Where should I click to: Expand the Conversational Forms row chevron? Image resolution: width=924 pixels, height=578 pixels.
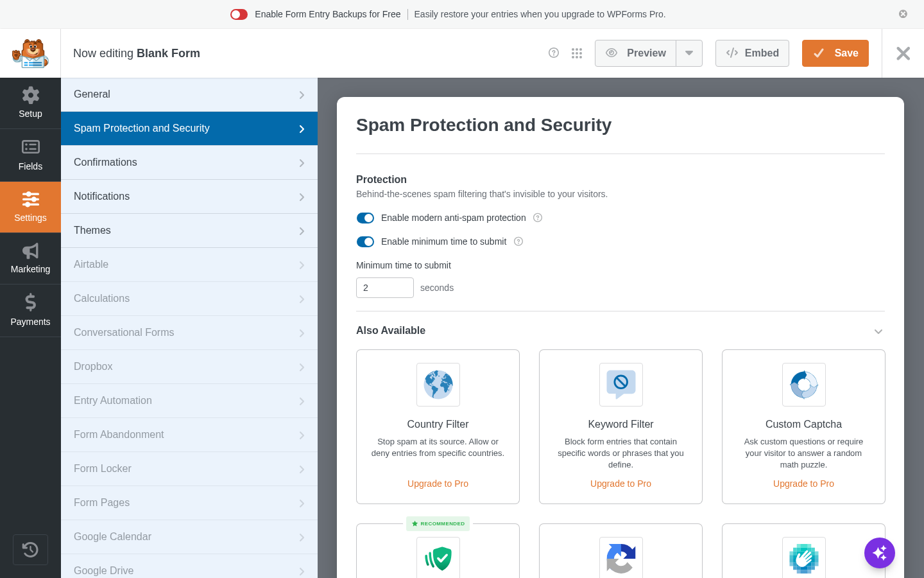[302, 333]
